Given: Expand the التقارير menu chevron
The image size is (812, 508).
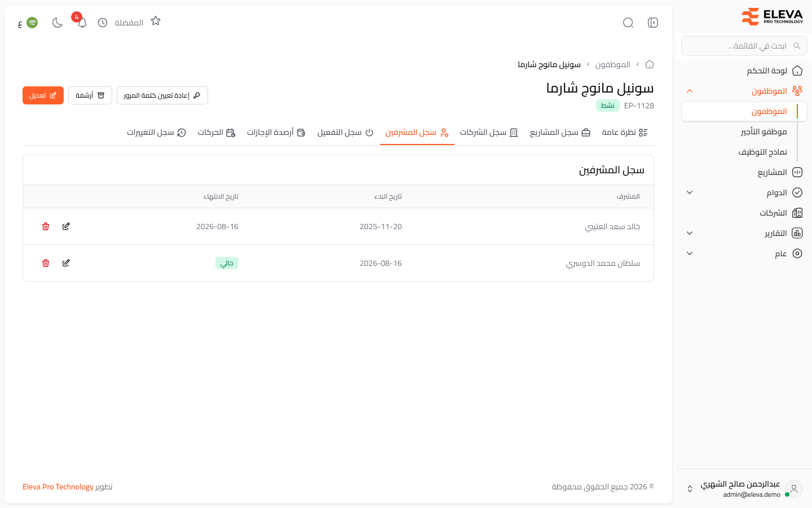Looking at the screenshot, I should [x=690, y=233].
